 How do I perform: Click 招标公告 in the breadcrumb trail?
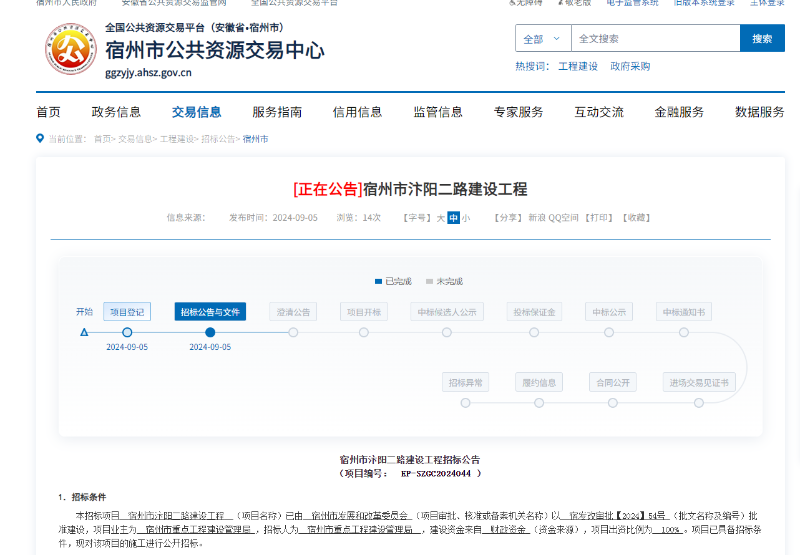pos(218,139)
